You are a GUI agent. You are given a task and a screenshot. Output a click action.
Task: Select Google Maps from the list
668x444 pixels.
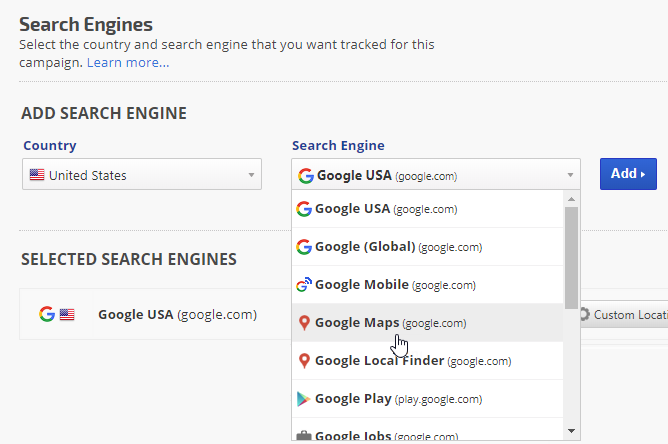[390, 323]
